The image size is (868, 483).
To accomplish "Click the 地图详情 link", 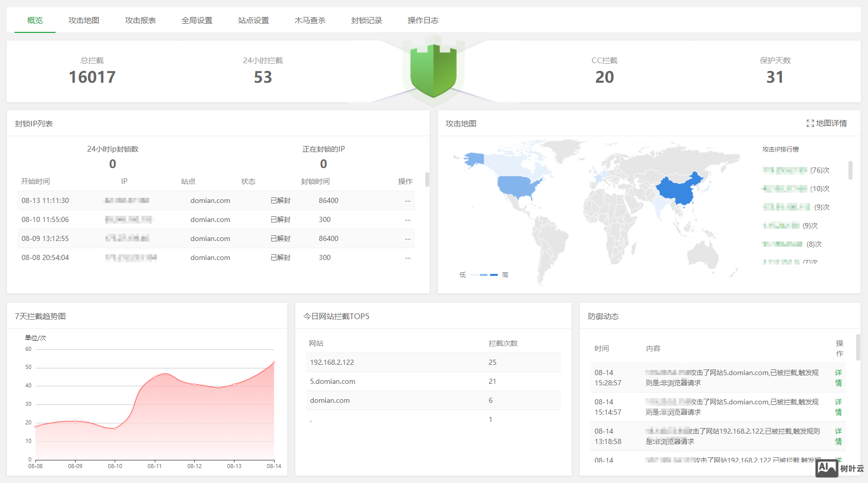I will [x=831, y=123].
